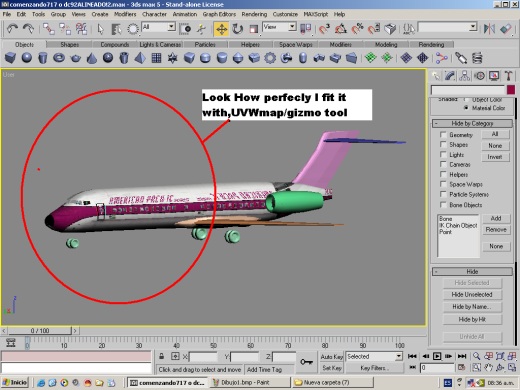Collapse the Hide by Category rollout
The image size is (520, 390).
[472, 124]
